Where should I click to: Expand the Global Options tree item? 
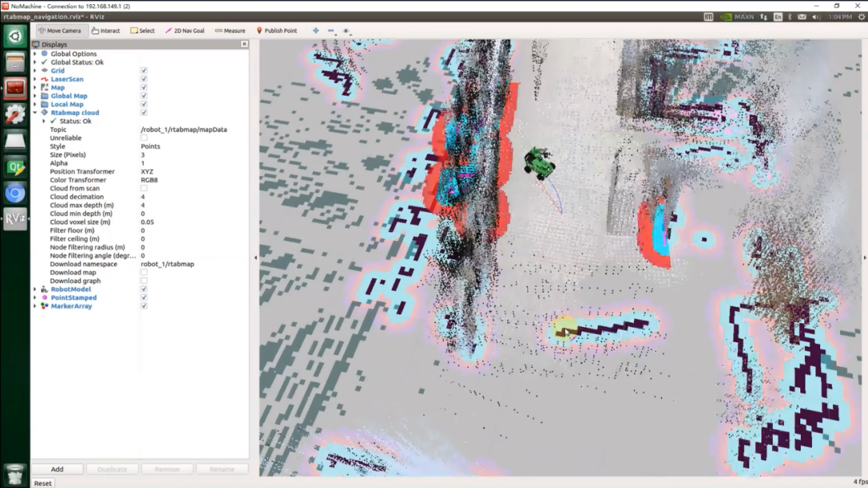point(35,53)
